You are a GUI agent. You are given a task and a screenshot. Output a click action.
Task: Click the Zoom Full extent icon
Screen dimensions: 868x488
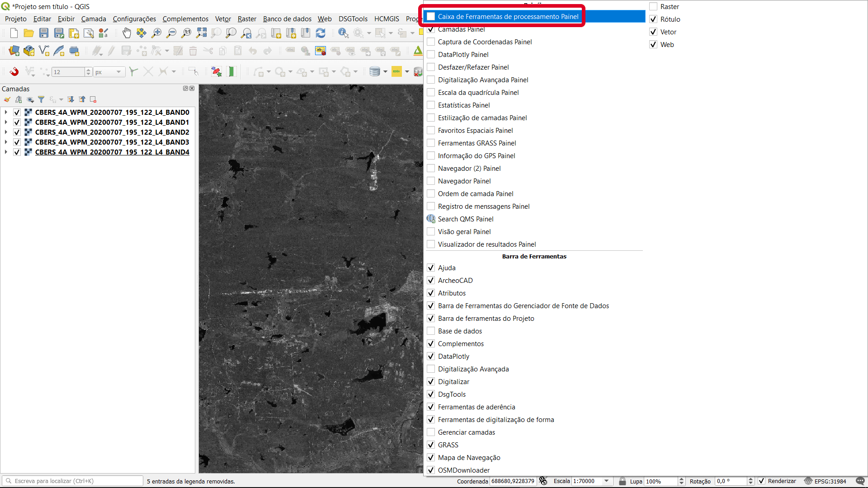(x=201, y=33)
